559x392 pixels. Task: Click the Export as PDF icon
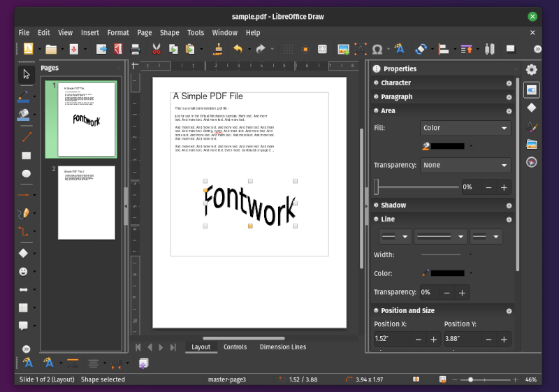(118, 49)
